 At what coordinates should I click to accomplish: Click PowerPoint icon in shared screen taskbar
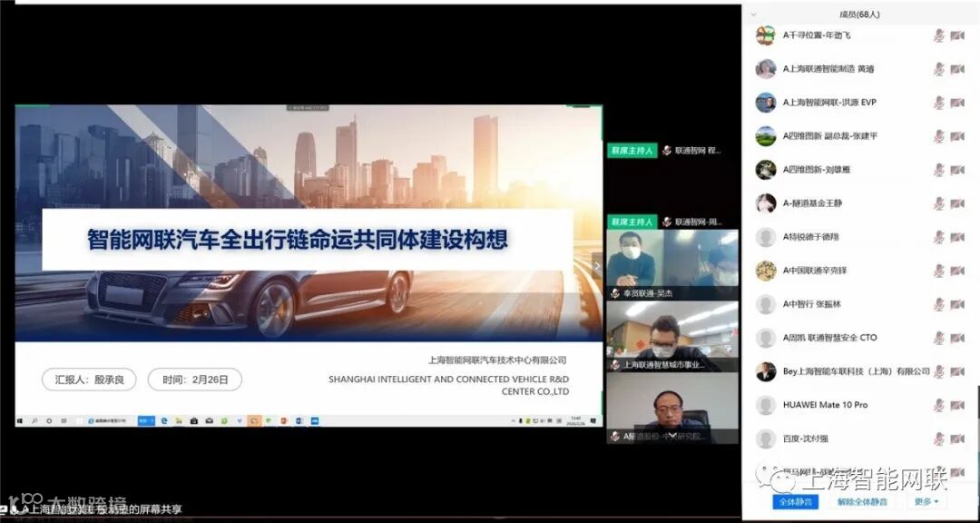283,421
